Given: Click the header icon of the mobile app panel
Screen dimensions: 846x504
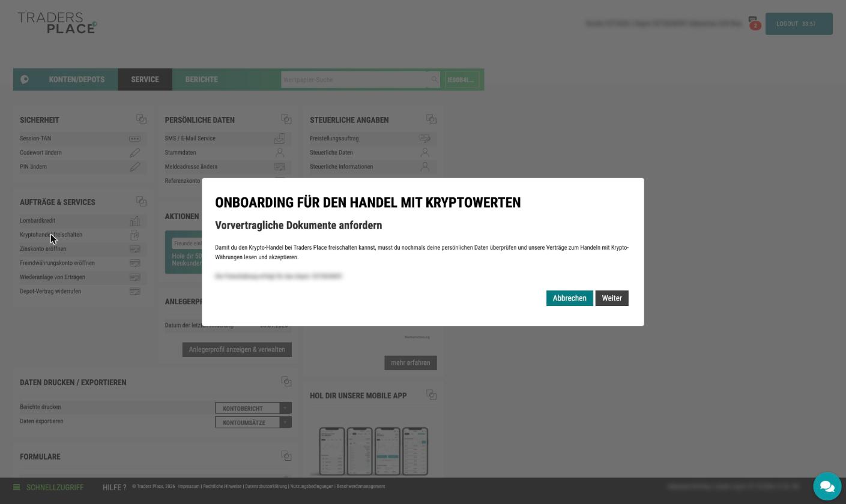Looking at the screenshot, I should [431, 395].
